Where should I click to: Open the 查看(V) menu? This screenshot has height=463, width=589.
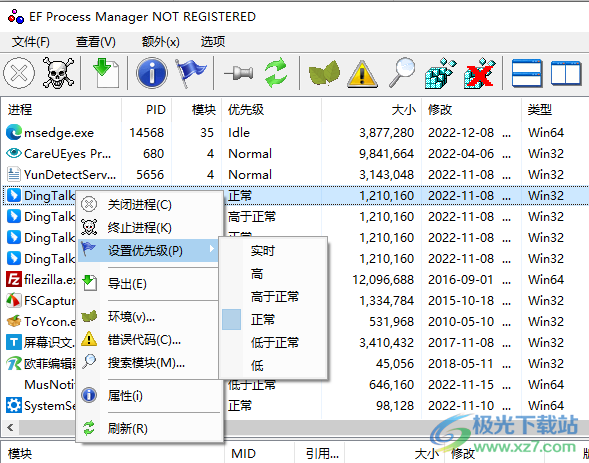coord(96,41)
